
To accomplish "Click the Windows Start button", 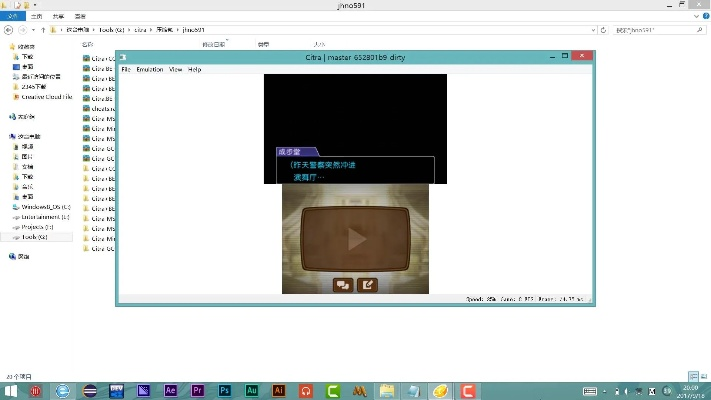I will pyautogui.click(x=10, y=390).
